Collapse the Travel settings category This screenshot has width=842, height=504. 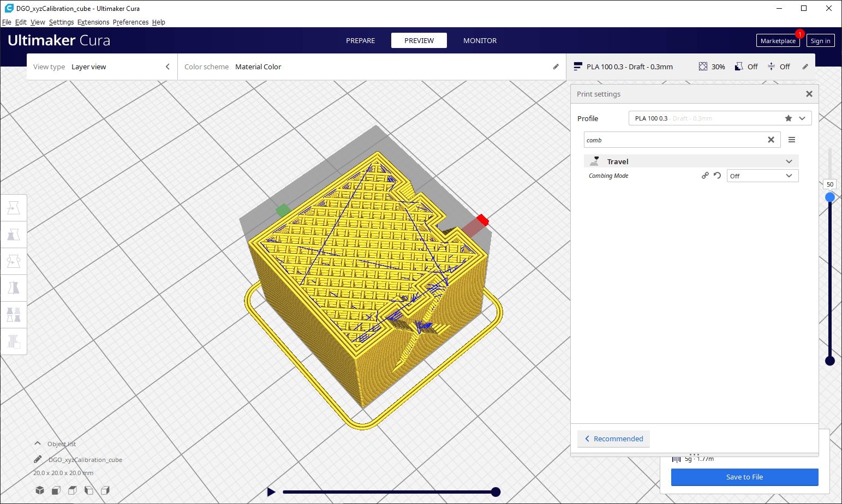789,161
